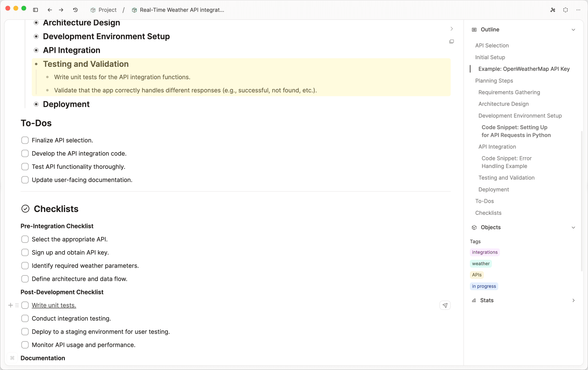
Task: Send the 'Write unit tests' item via paper-plane icon
Action: click(445, 305)
